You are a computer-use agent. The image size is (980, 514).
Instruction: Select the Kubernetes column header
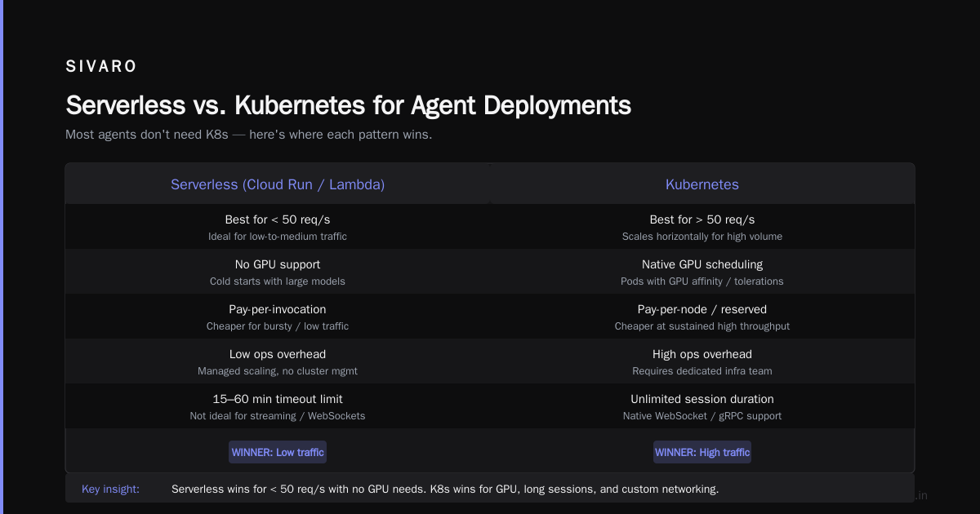pyautogui.click(x=702, y=184)
